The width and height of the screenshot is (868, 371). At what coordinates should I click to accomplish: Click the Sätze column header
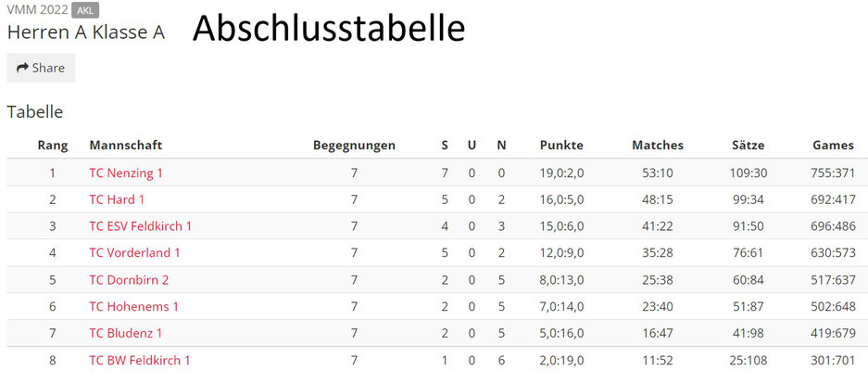[x=748, y=146]
